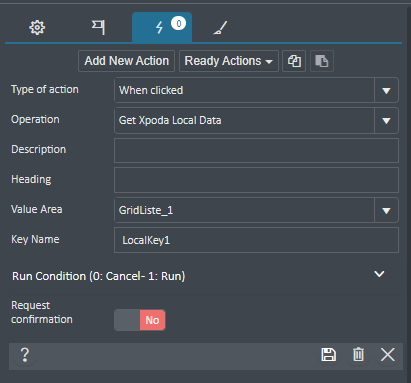Click the "Description" label
The width and height of the screenshot is (411, 383).
pyautogui.click(x=39, y=149)
